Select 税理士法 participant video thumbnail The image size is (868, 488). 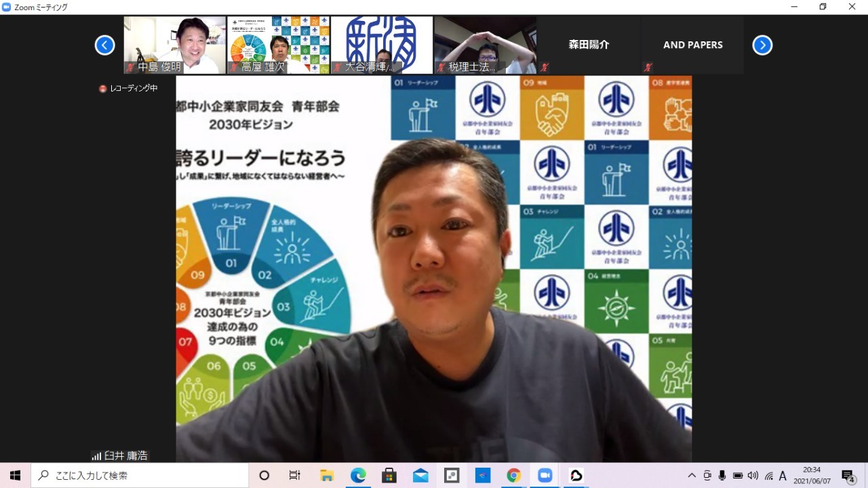(x=485, y=45)
